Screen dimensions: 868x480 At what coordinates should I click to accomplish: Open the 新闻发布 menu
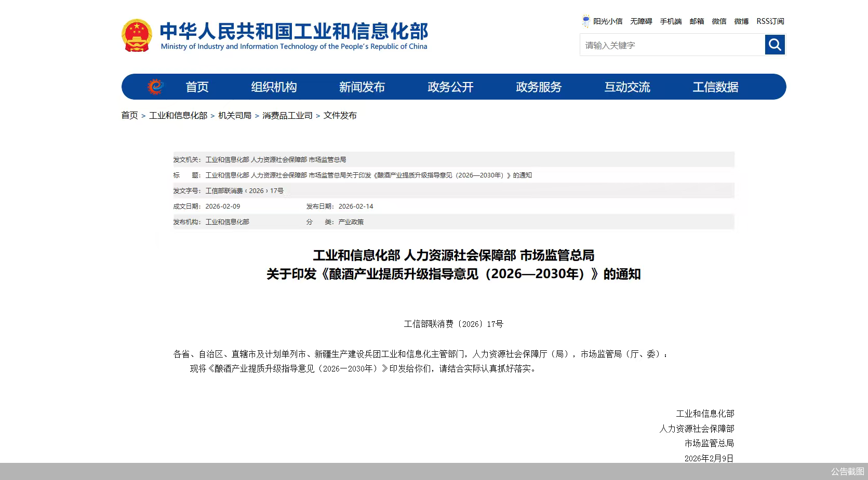(x=362, y=87)
